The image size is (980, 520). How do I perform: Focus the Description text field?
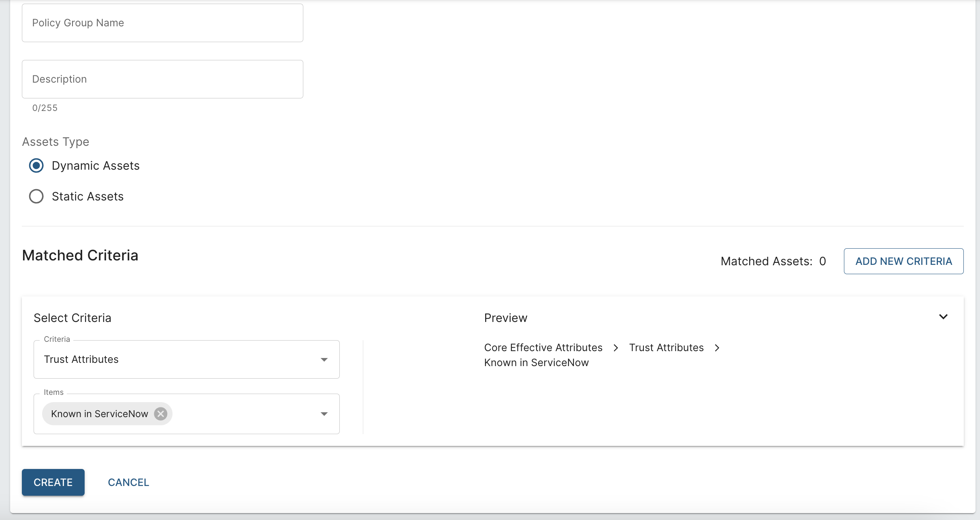point(162,79)
